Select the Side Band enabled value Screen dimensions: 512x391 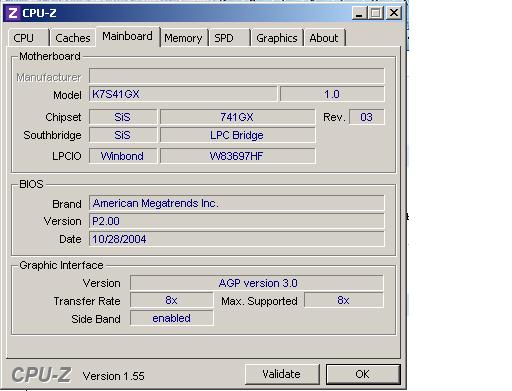click(172, 318)
